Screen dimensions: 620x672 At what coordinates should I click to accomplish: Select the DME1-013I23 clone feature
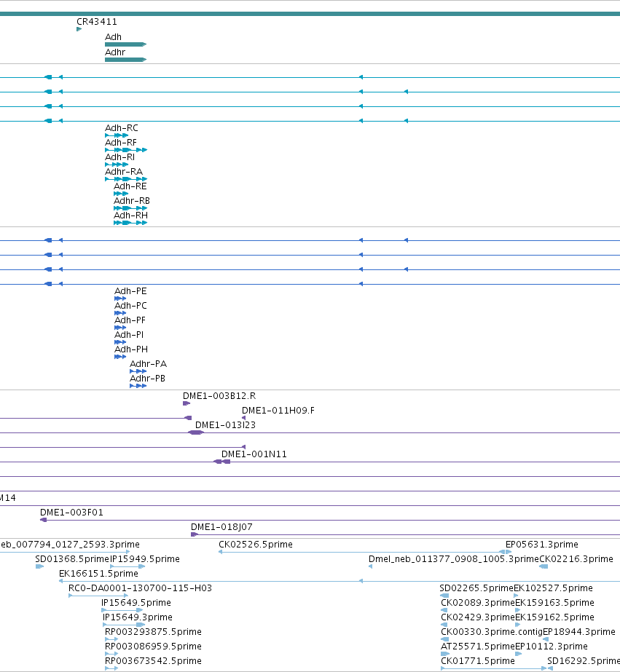coord(196,432)
